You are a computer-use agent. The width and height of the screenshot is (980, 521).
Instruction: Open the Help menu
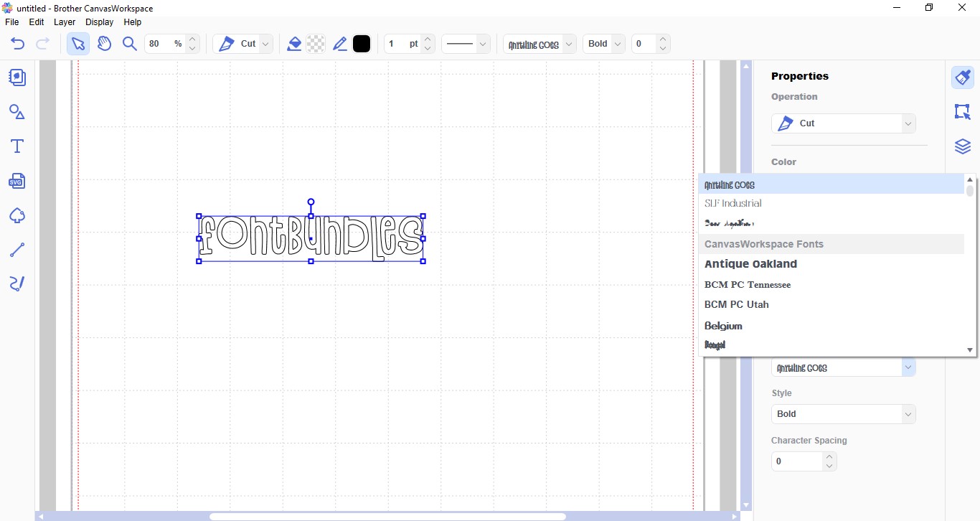click(x=133, y=22)
